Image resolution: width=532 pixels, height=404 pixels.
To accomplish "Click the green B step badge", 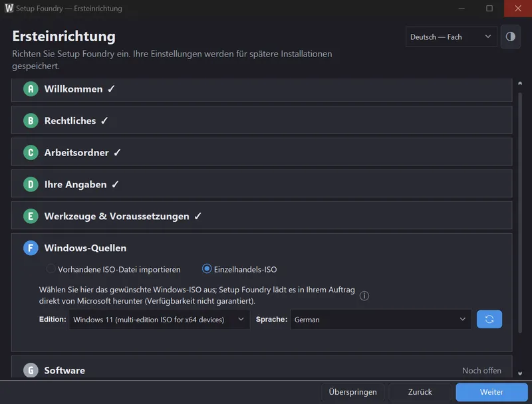I will point(31,121).
